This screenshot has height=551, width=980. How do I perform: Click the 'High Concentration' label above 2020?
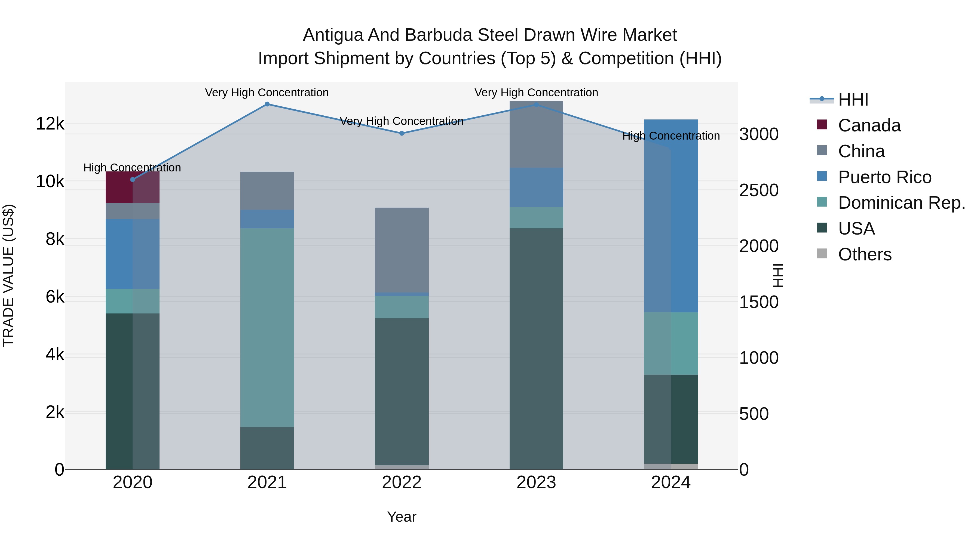click(x=132, y=168)
